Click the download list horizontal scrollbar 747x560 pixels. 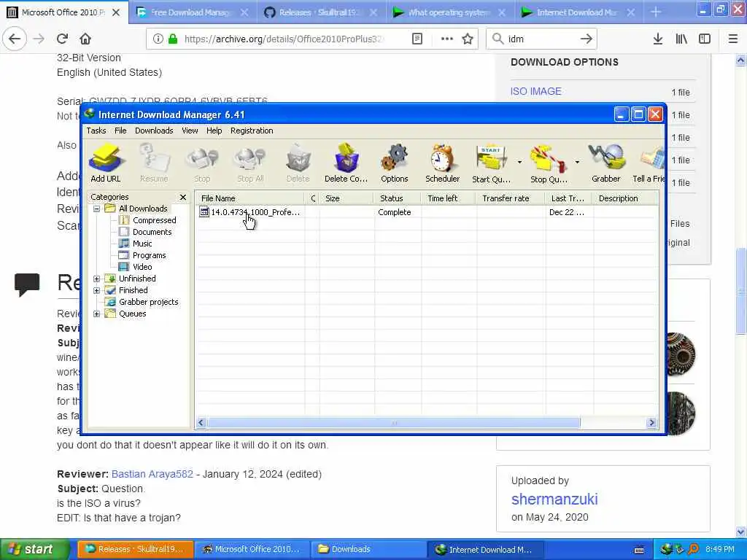[x=393, y=423]
